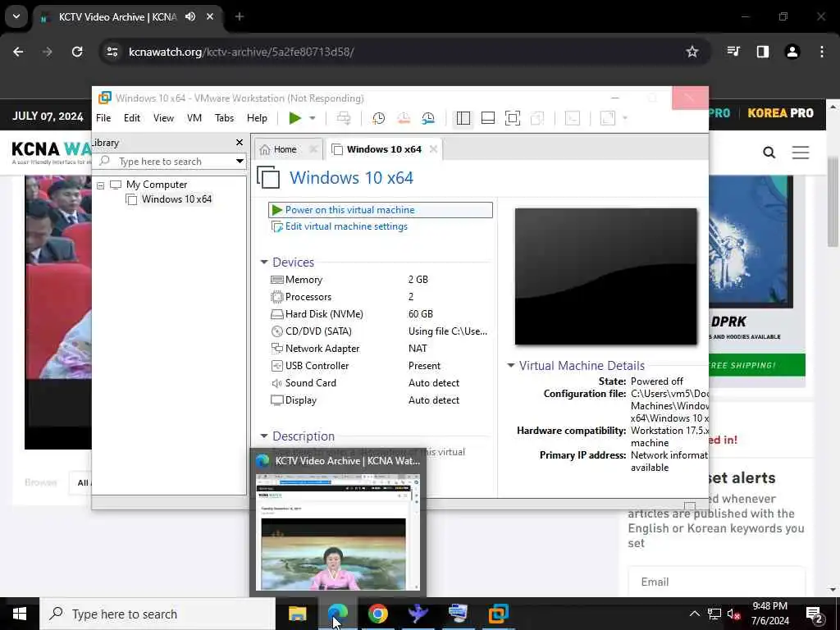The height and width of the screenshot is (630, 840).
Task: Open a new Chrome tab
Action: 240,16
